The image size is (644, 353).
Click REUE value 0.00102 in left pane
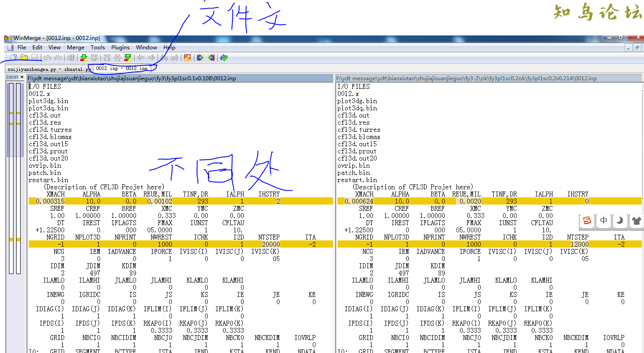point(160,201)
